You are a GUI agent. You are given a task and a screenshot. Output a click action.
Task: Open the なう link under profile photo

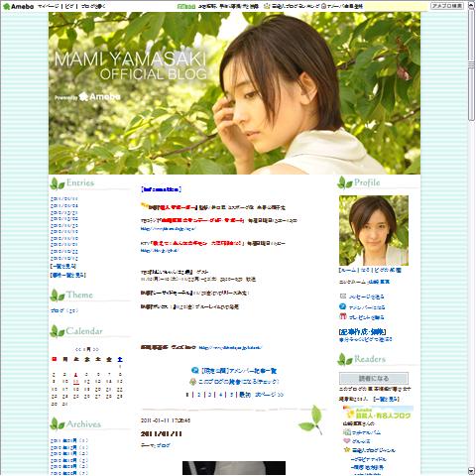coord(365,270)
